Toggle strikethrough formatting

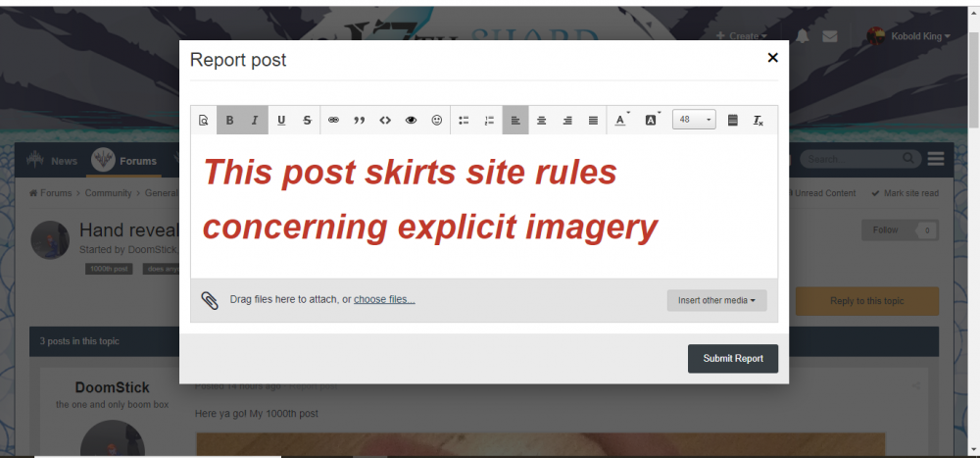(307, 120)
